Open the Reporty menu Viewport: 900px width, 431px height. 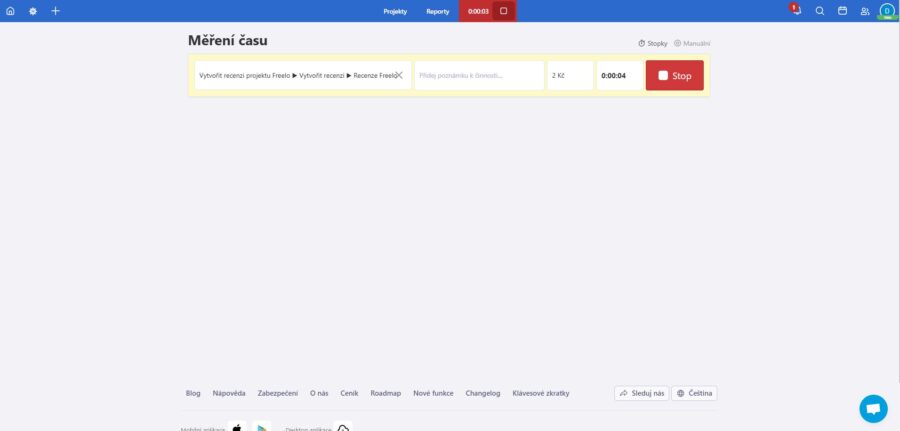(437, 11)
